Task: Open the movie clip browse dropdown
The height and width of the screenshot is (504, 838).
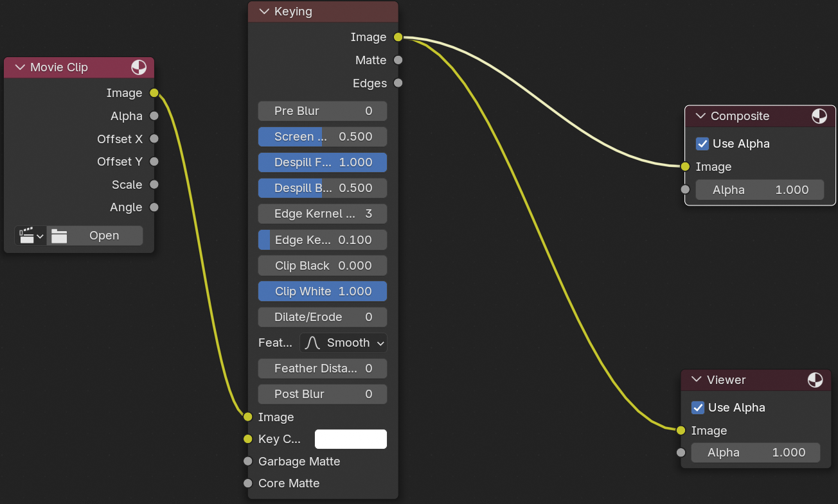Action: coord(30,236)
